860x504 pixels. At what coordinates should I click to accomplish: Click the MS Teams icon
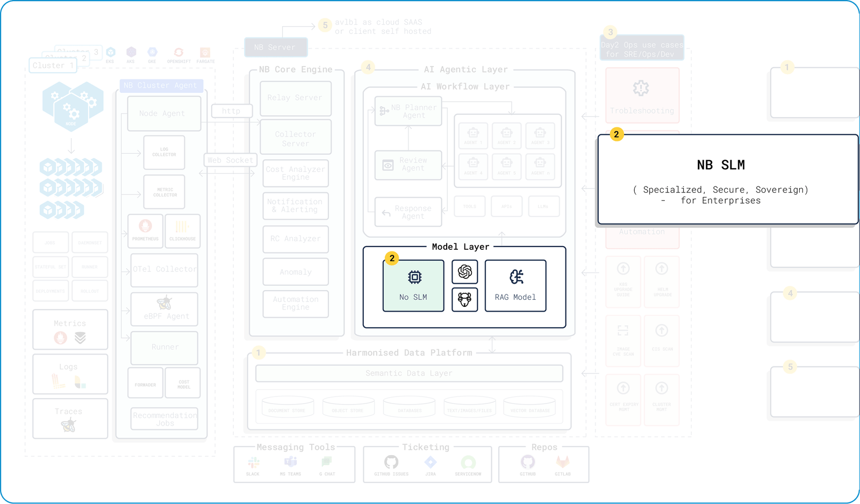(x=291, y=462)
